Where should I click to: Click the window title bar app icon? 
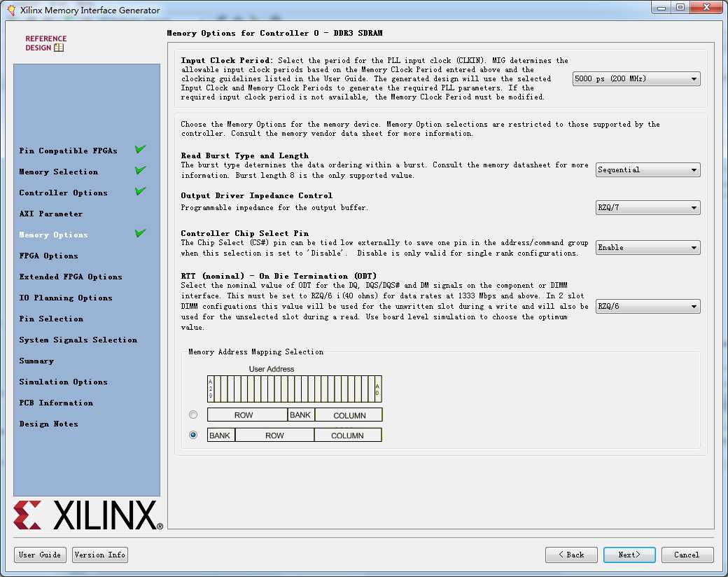click(11, 10)
